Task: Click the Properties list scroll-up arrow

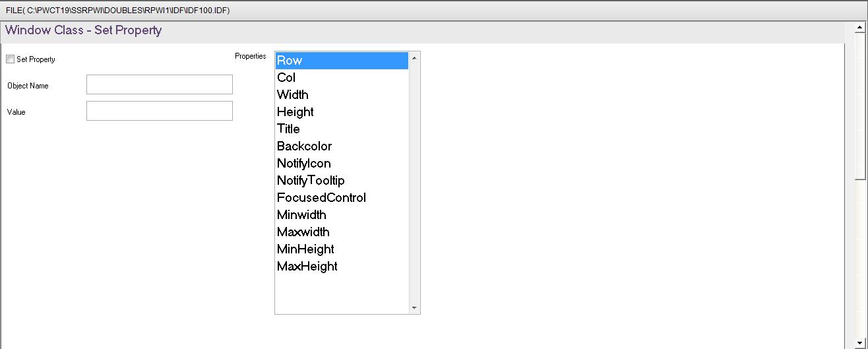Action: tap(414, 58)
